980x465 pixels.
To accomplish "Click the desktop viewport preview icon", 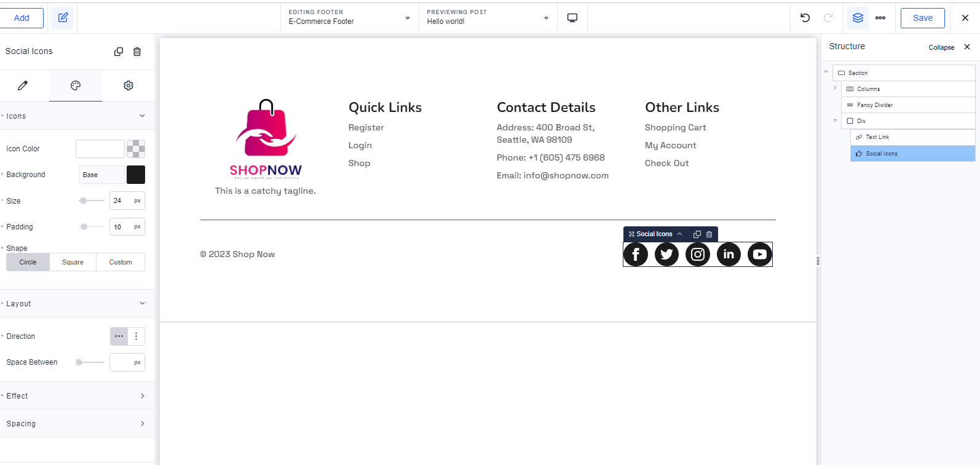I will (x=572, y=18).
